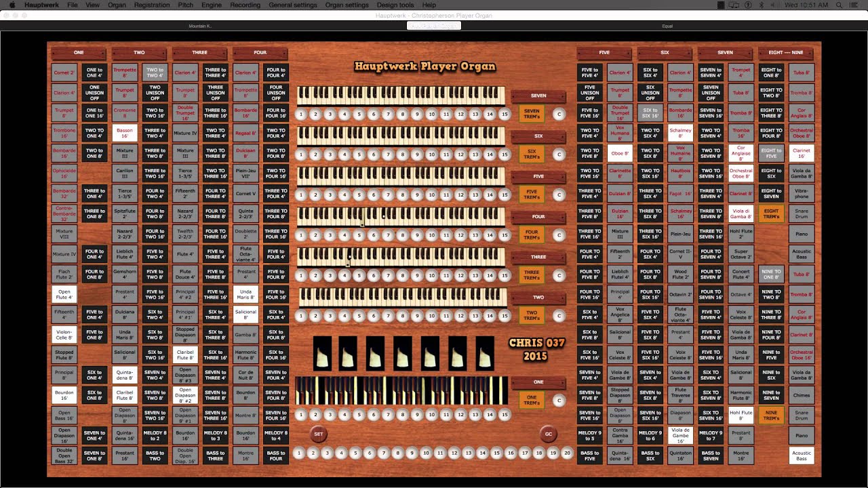Toggle the Quintaton 16' stop
The image size is (868, 488).
point(680,455)
